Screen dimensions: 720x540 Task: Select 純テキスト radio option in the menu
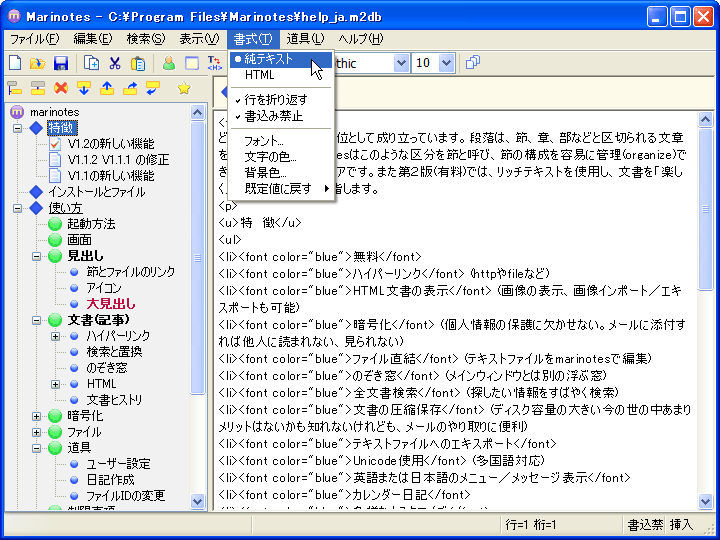point(281,59)
